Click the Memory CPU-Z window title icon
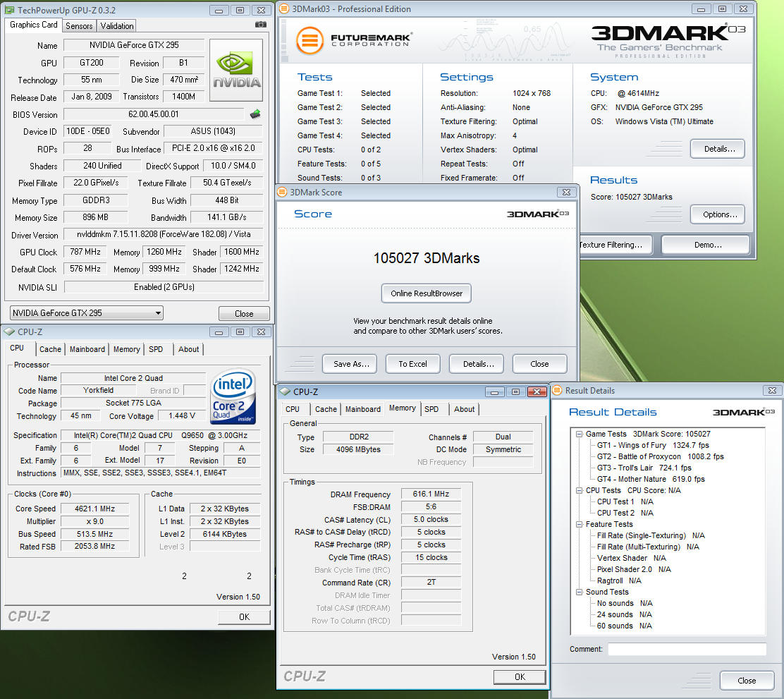The height and width of the screenshot is (699, 784). click(285, 391)
